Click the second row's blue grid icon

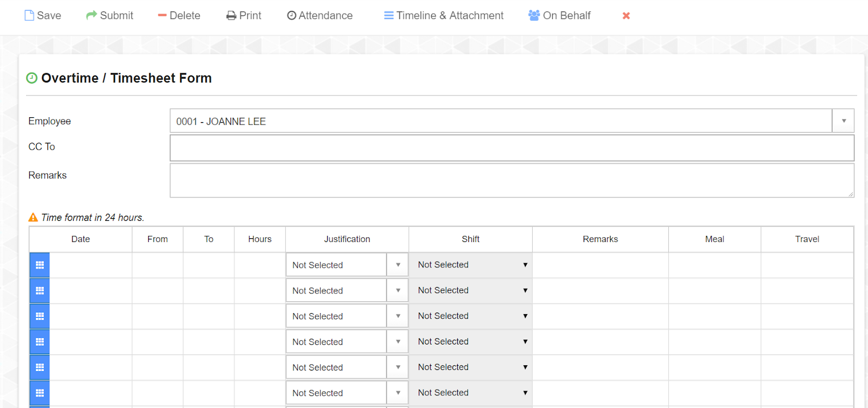click(x=40, y=291)
